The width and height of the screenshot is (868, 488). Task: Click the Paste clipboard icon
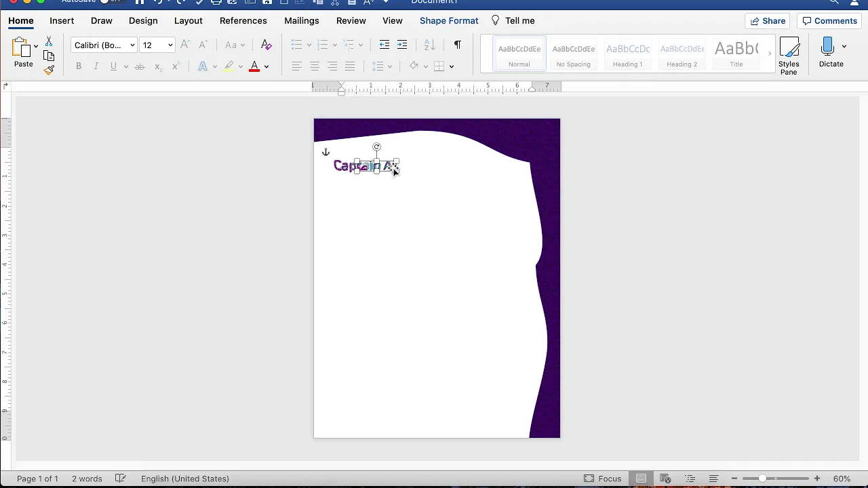click(x=22, y=47)
